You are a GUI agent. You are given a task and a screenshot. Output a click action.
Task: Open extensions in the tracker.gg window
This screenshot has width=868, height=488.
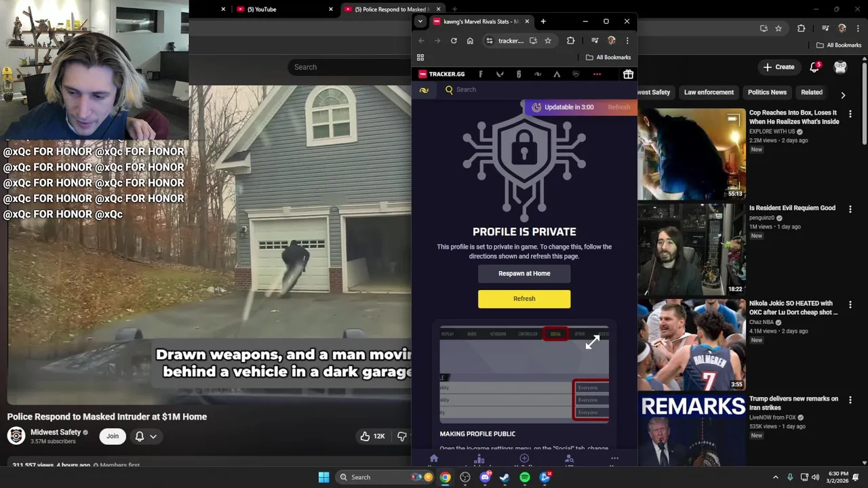(x=570, y=41)
